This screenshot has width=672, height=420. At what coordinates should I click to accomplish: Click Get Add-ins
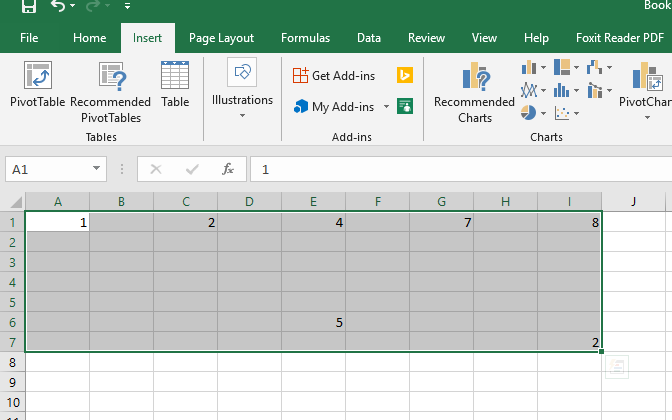click(x=334, y=75)
